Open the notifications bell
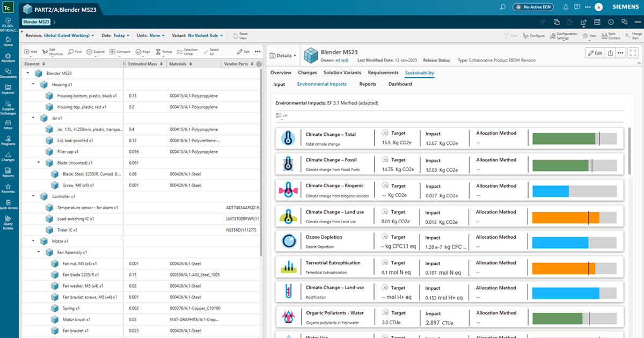644x338 pixels. [566, 7]
